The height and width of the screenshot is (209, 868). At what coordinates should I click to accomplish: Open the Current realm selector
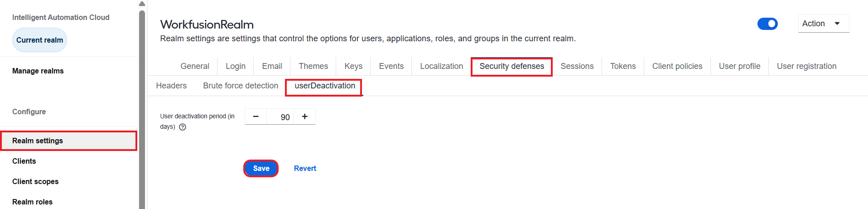tap(39, 40)
